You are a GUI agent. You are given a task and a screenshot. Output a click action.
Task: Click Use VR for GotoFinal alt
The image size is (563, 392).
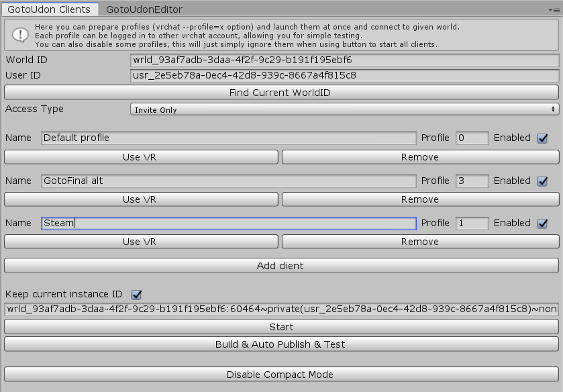tap(141, 199)
